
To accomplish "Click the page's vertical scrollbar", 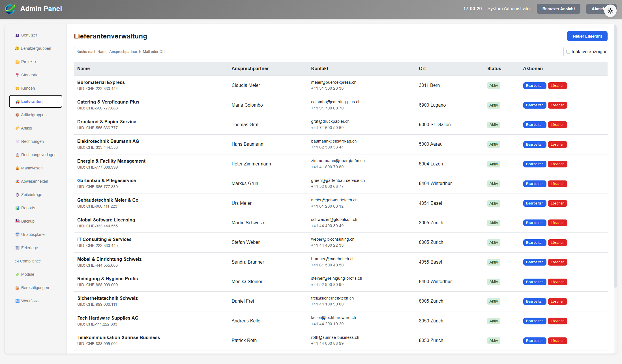I will click(x=615, y=156).
